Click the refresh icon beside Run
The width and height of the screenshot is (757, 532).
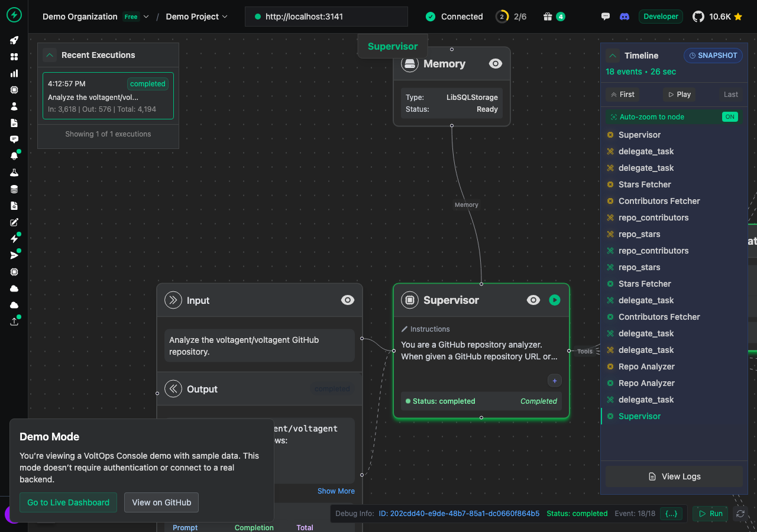pos(740,514)
